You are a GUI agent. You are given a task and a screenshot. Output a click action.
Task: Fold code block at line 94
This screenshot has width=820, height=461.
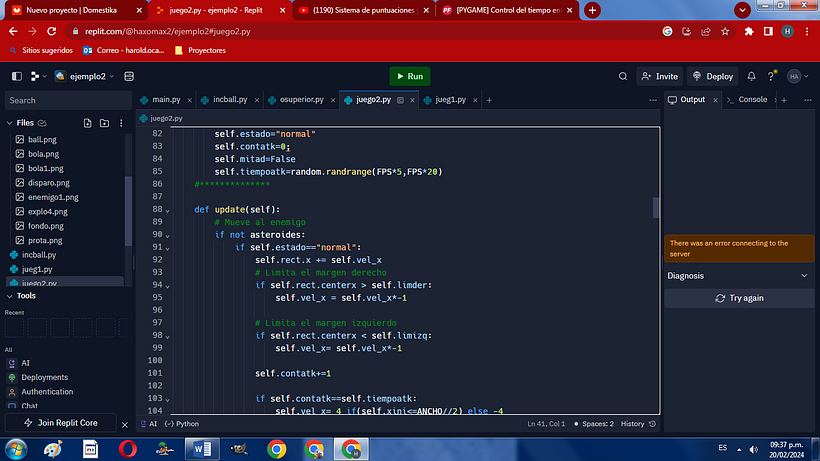[x=167, y=286]
